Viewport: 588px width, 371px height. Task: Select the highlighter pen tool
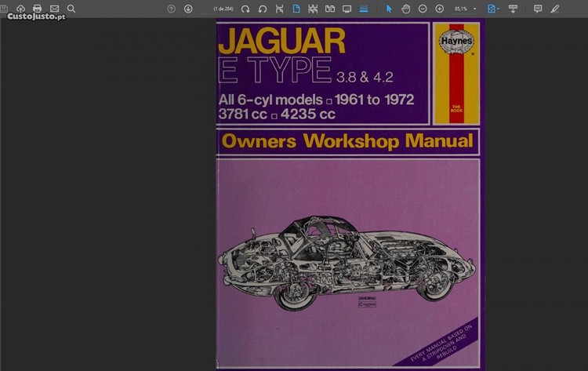(x=555, y=9)
